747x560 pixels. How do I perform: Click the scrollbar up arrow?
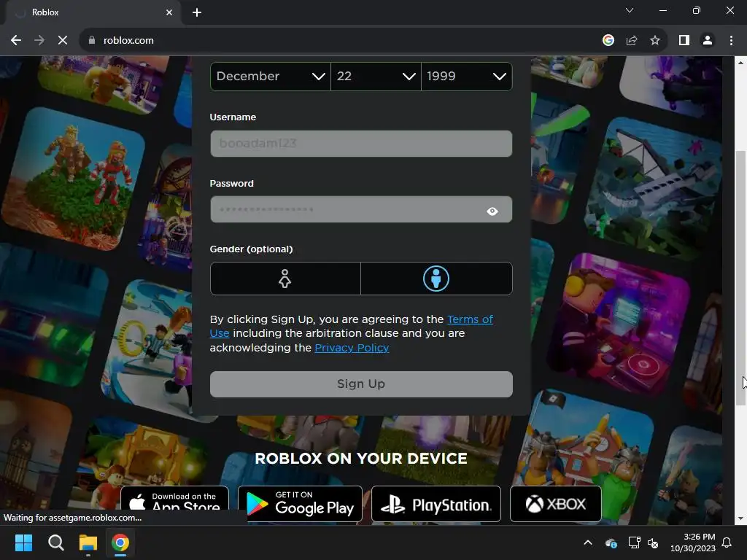740,63
